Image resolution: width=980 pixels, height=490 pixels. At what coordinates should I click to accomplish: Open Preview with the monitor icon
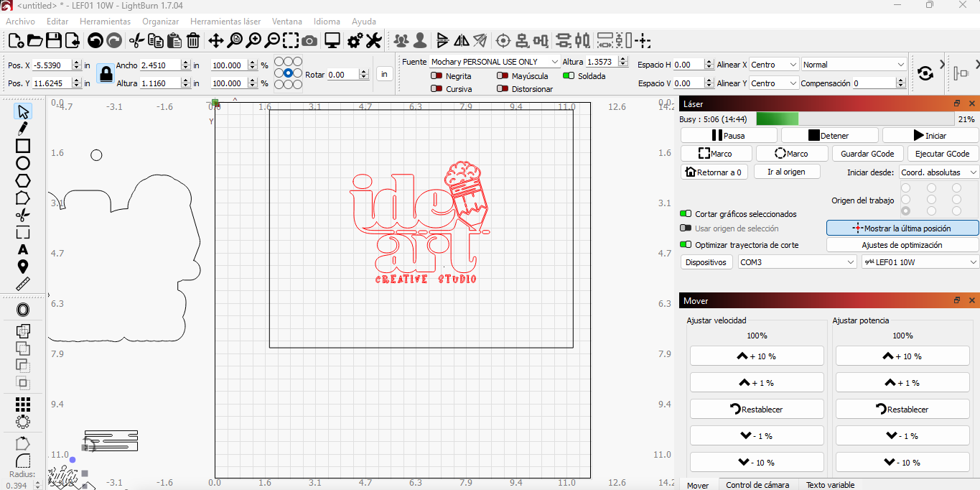click(x=332, y=40)
